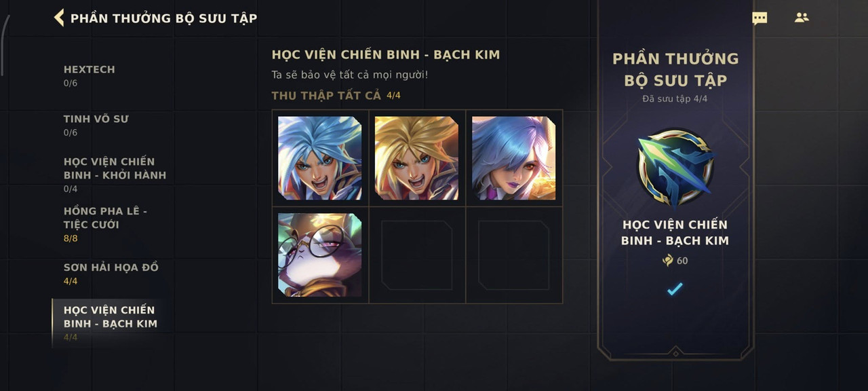Select the blue-haired girl skin portrait
868x391 pixels.
[514, 158]
